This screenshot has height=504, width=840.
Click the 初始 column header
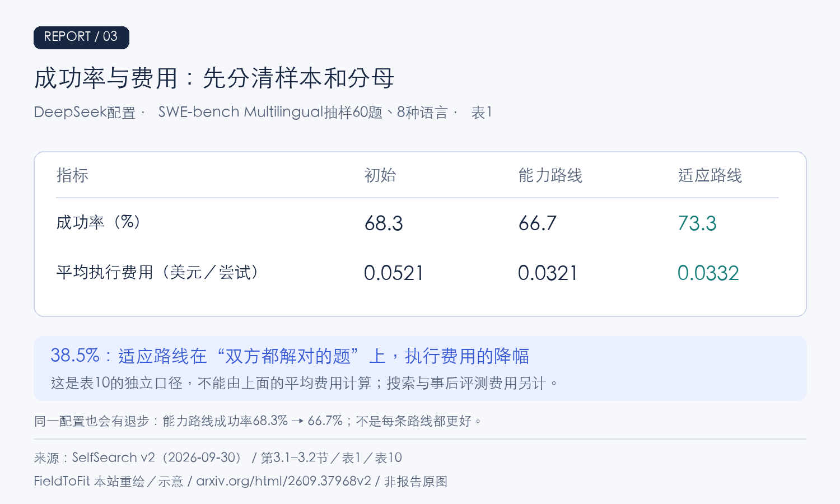point(380,175)
